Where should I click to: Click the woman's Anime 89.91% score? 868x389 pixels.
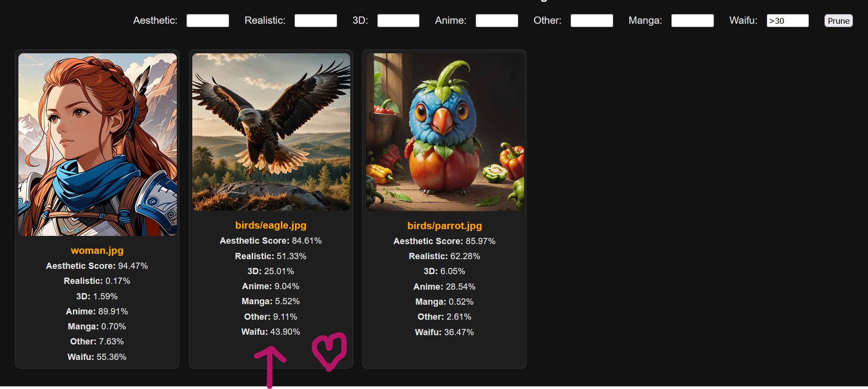(97, 311)
